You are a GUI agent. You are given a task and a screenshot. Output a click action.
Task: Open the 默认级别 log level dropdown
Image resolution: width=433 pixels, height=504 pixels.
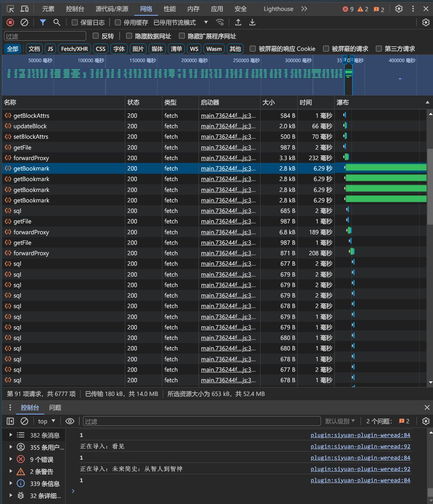click(340, 421)
